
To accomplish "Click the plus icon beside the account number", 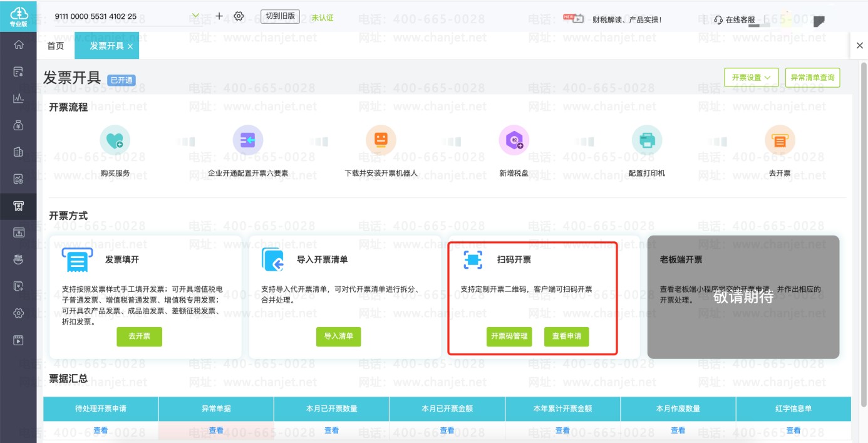I will [219, 16].
